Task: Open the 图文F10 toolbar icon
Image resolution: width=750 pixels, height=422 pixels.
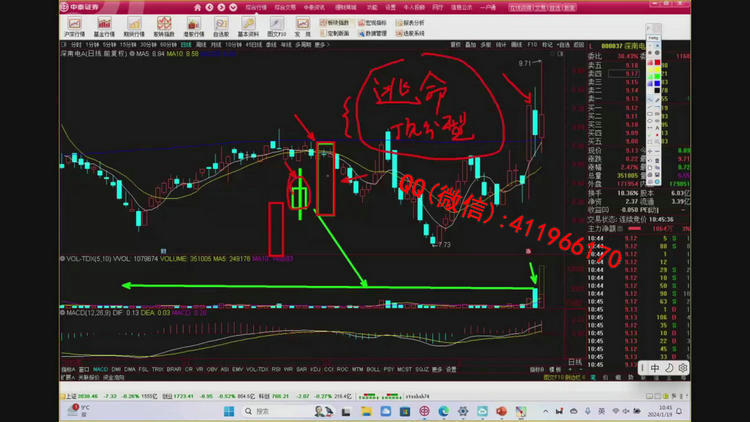Action: pos(276,27)
